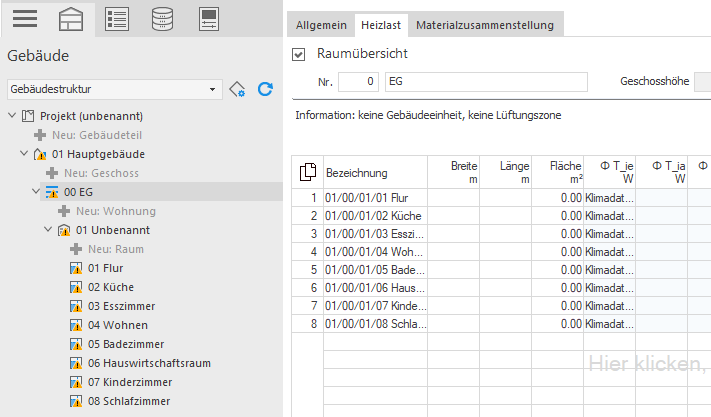This screenshot has width=711, height=417.
Task: Collapse the 00 EG floor node
Action: tap(36, 192)
